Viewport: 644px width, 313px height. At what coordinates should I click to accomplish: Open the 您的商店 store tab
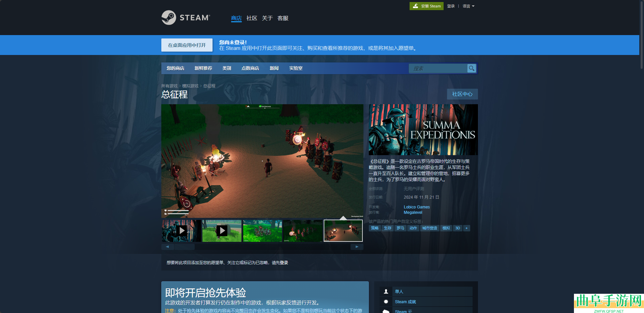pyautogui.click(x=175, y=68)
